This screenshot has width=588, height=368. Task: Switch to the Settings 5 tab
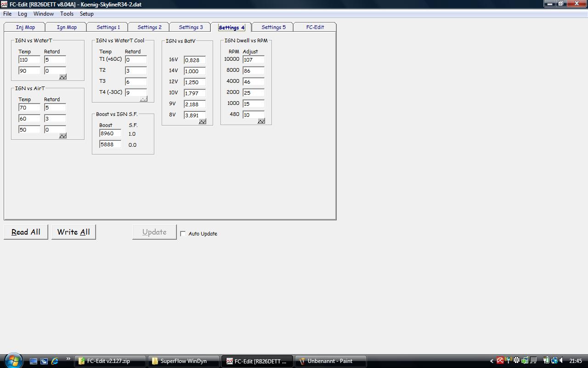(273, 27)
